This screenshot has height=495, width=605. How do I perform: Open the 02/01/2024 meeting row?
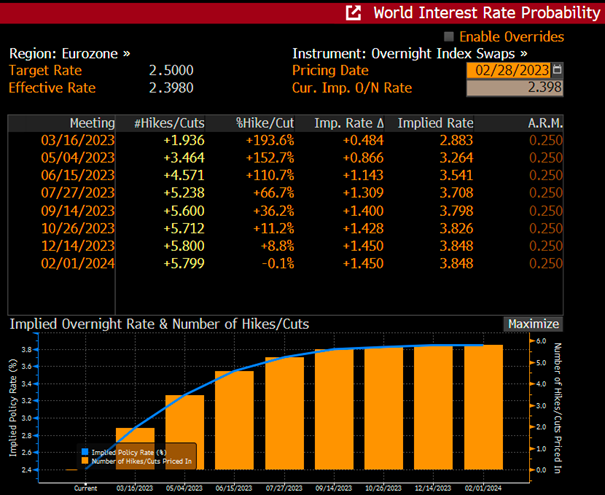click(x=286, y=264)
